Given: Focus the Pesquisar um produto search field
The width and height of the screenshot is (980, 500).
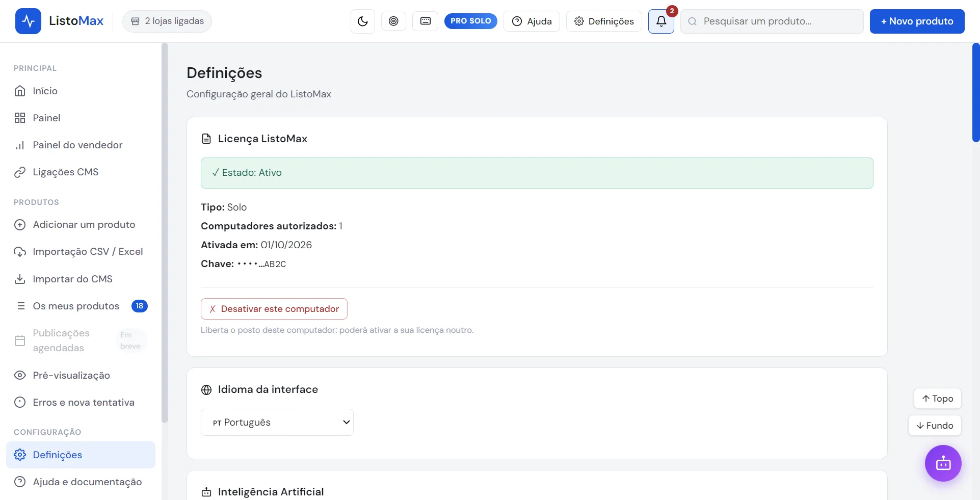Looking at the screenshot, I should 772,21.
